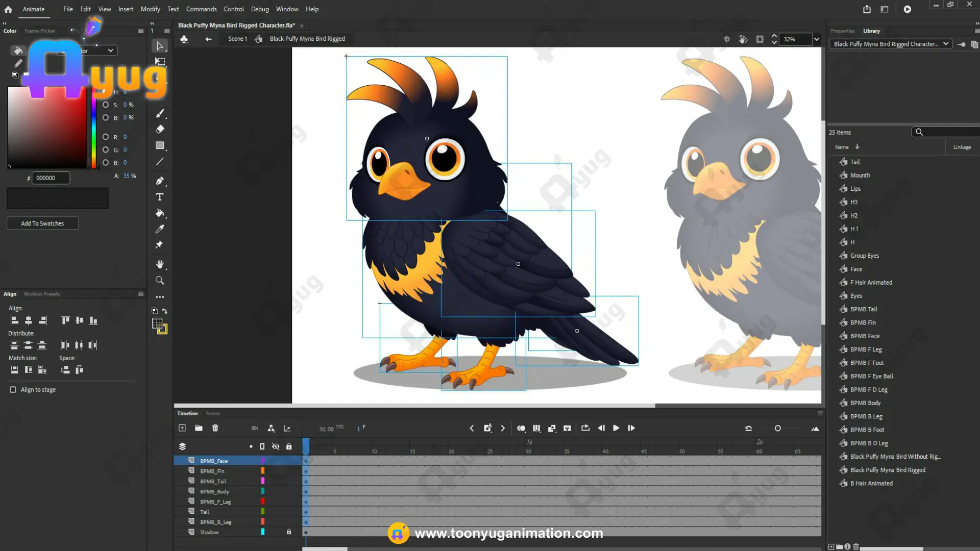Open the Modify menu
Screen dimensions: 980x551
point(150,9)
